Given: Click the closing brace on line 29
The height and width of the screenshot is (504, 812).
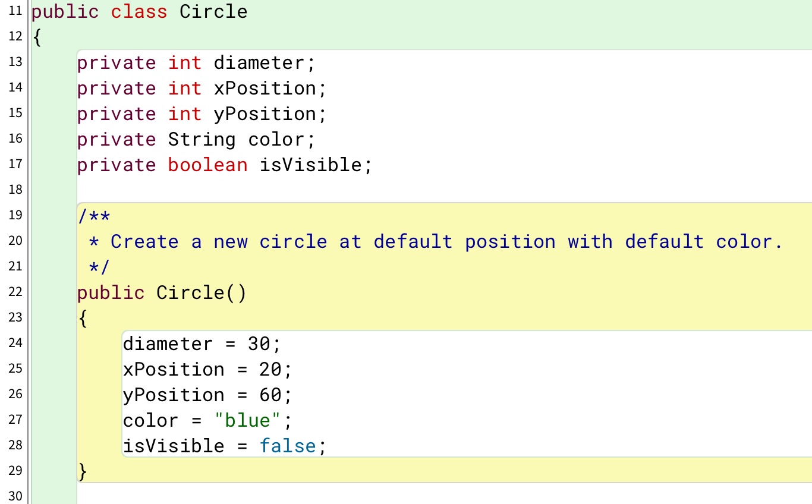Looking at the screenshot, I should tap(83, 471).
